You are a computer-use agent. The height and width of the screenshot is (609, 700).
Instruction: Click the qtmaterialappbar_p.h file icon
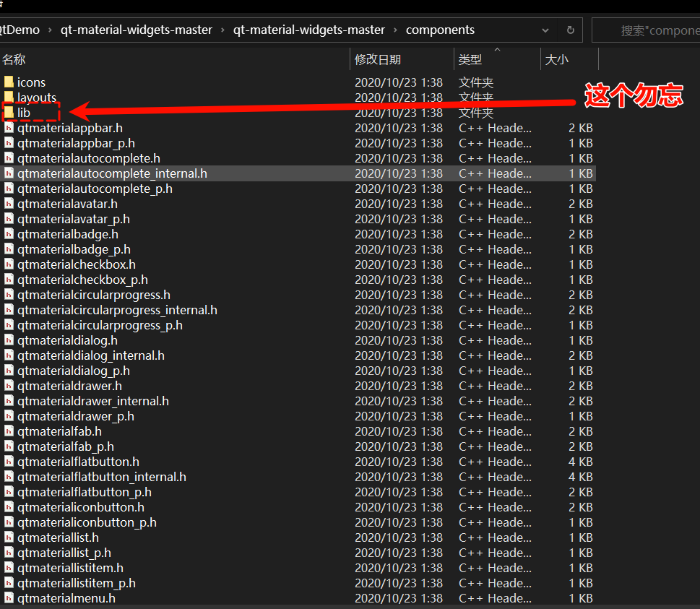point(9,143)
